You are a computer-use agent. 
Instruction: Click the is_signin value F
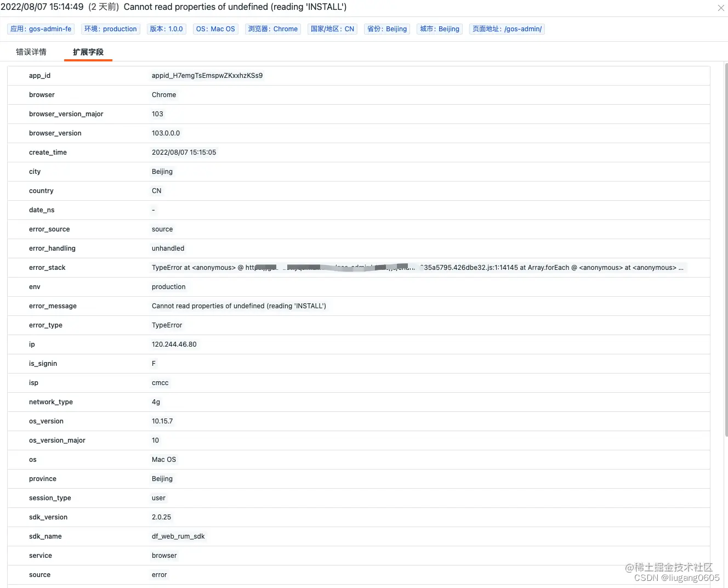click(x=153, y=364)
